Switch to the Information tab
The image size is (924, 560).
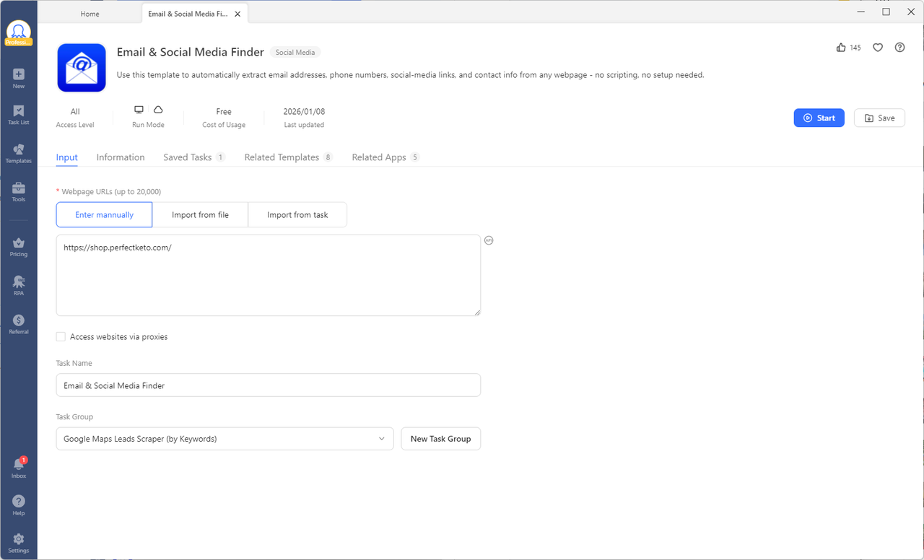tap(121, 157)
